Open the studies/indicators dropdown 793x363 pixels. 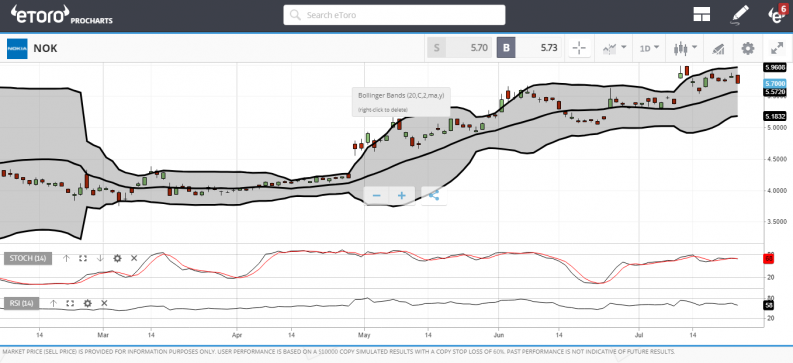pyautogui.click(x=614, y=49)
